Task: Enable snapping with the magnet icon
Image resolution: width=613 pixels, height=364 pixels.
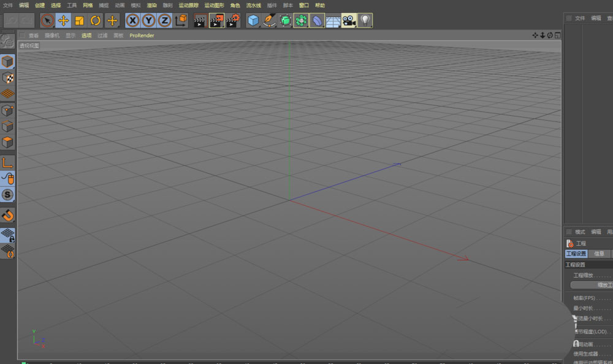Action: [x=7, y=215]
